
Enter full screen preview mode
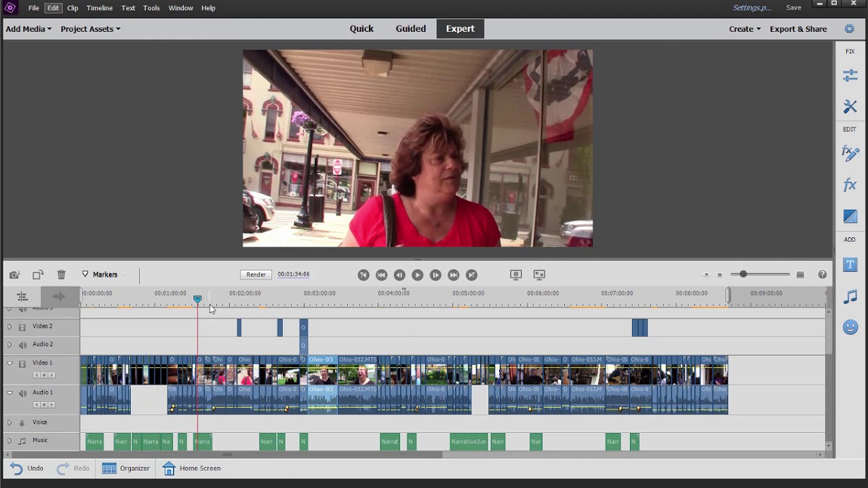539,274
